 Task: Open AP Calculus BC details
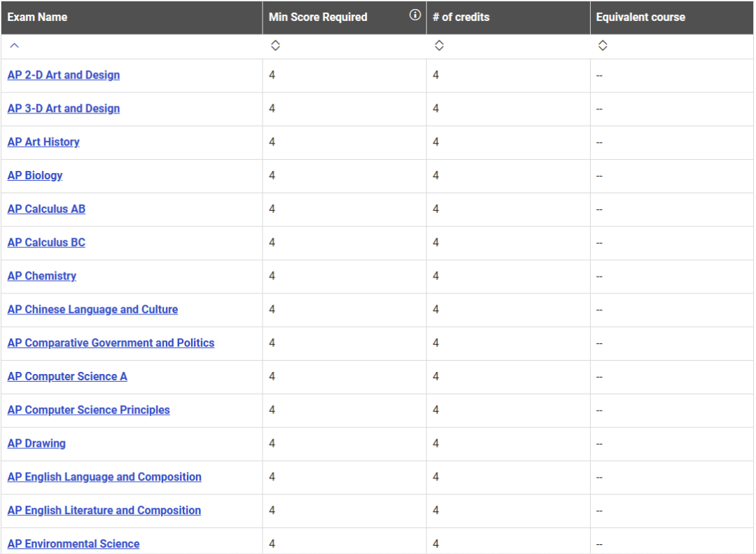pos(46,242)
